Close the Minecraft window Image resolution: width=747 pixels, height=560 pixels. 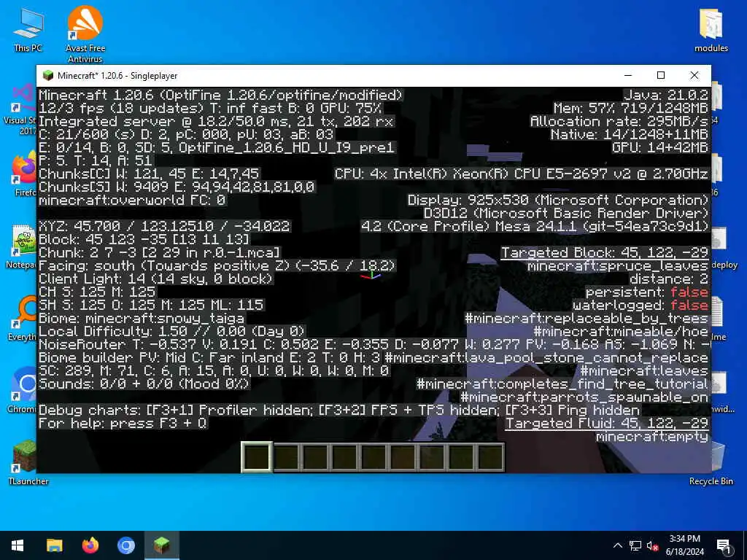point(694,75)
